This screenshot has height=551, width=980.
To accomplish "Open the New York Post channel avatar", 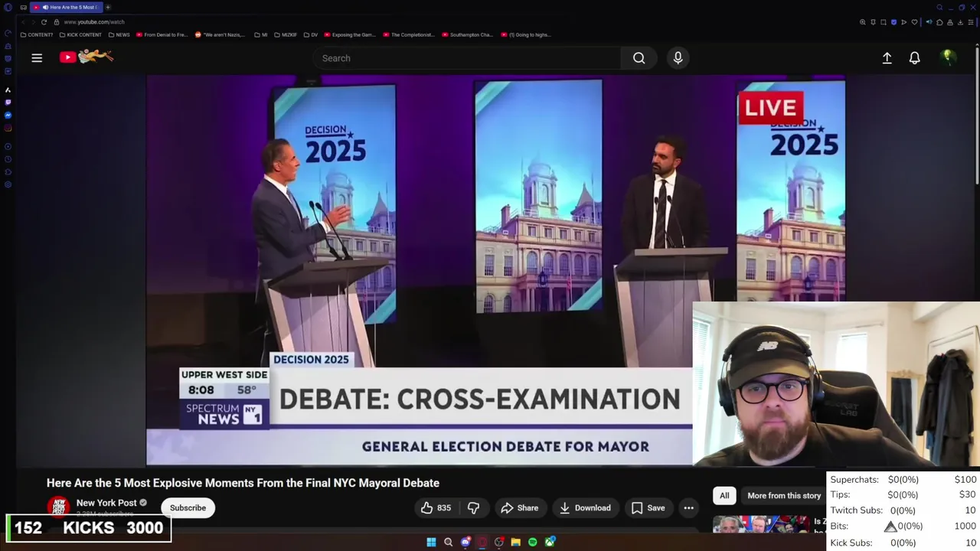I will [58, 507].
